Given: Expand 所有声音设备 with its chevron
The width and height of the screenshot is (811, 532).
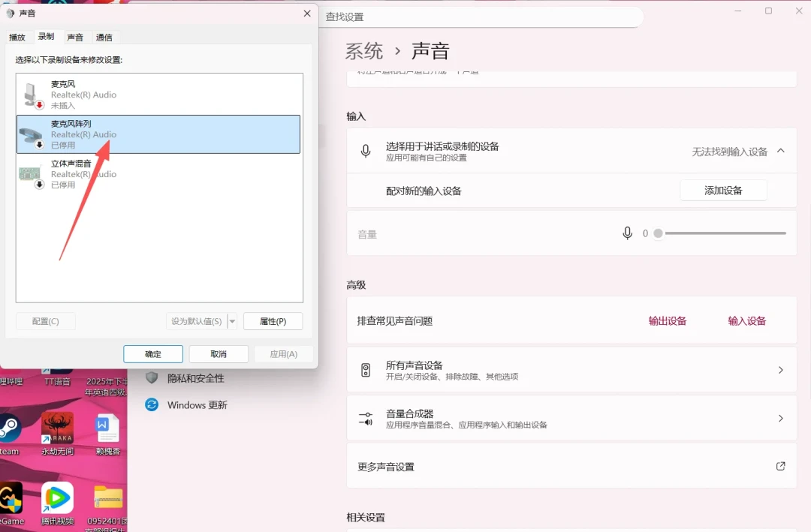Looking at the screenshot, I should (x=781, y=370).
